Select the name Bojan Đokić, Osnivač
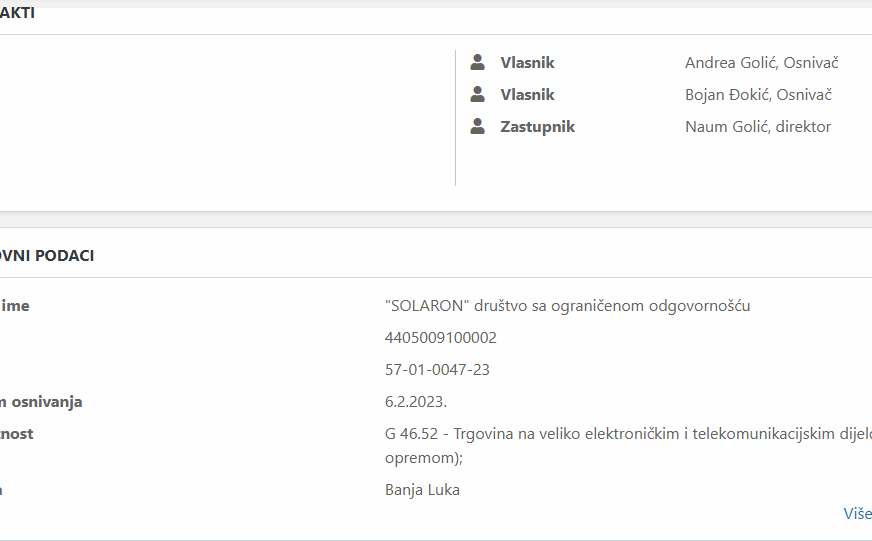872x541 pixels. tap(758, 95)
